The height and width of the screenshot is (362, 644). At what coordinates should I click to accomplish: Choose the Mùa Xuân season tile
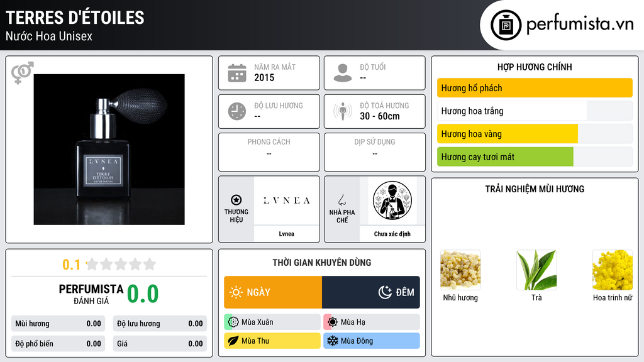pos(272,322)
